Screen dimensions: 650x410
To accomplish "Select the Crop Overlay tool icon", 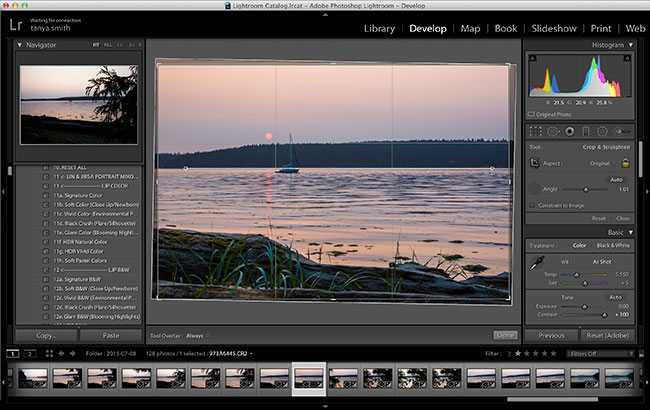I will point(535,131).
